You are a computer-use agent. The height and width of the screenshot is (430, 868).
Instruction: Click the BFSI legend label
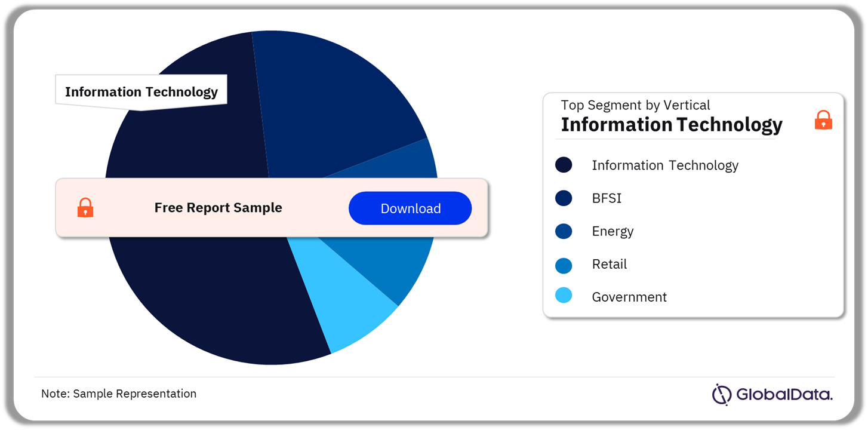click(607, 198)
